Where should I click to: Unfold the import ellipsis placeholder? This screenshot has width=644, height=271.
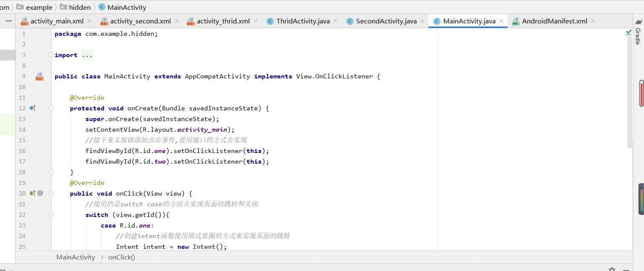pyautogui.click(x=87, y=55)
